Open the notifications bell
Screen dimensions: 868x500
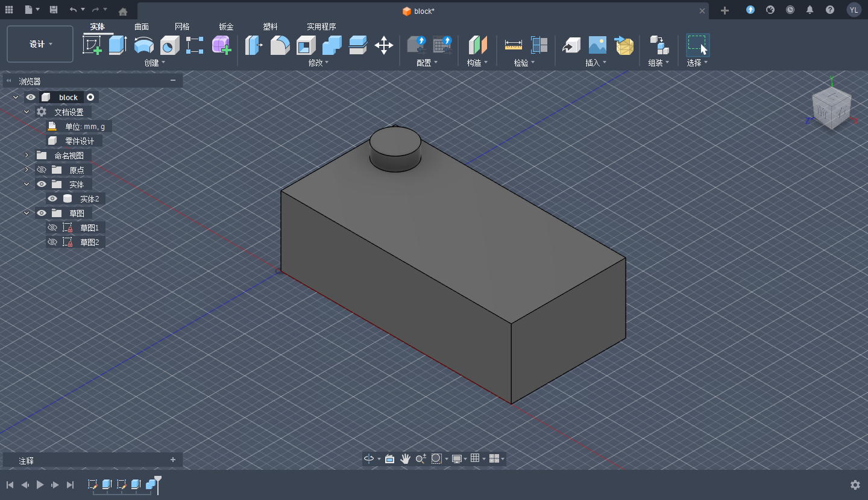coord(810,10)
